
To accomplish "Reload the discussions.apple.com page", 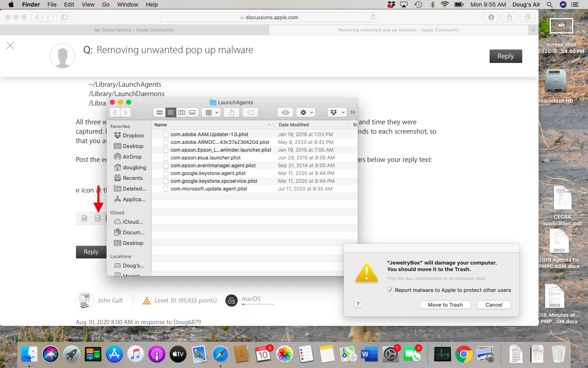I will [373, 17].
